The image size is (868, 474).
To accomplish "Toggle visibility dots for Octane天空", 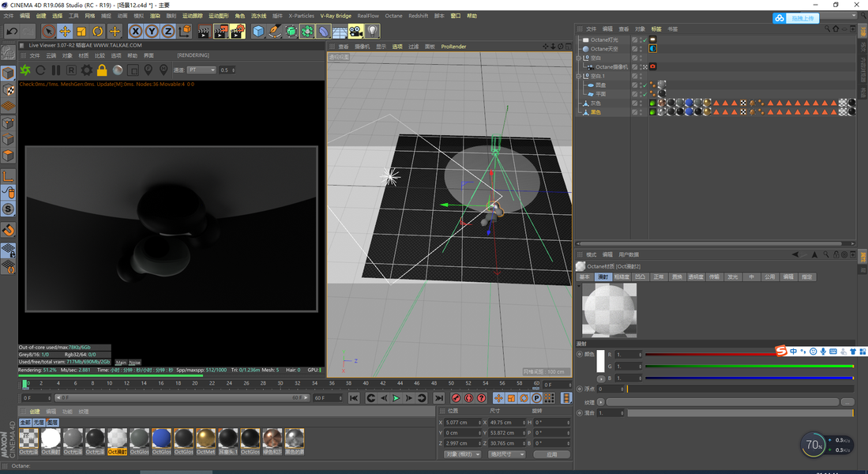I will (641, 49).
